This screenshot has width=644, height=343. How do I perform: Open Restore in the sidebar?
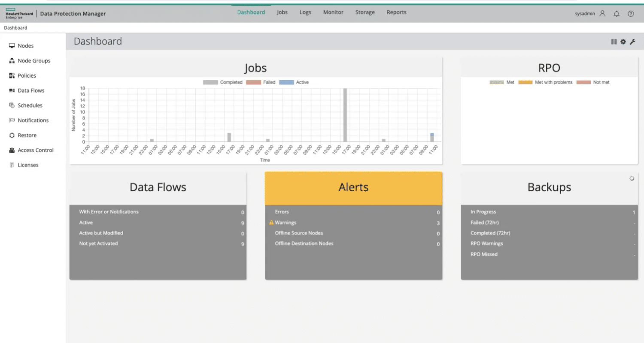click(27, 135)
